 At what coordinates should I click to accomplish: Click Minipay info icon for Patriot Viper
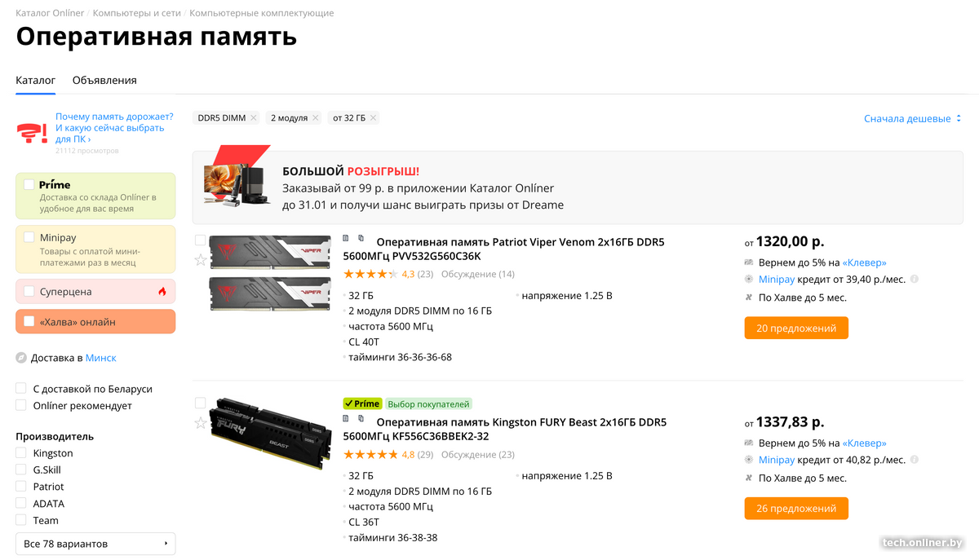[x=914, y=280]
